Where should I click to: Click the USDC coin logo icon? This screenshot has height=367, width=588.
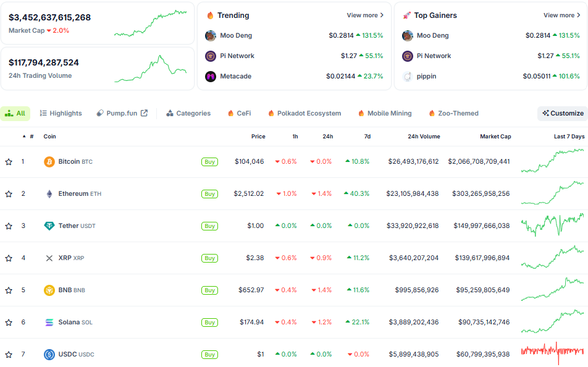pos(49,355)
